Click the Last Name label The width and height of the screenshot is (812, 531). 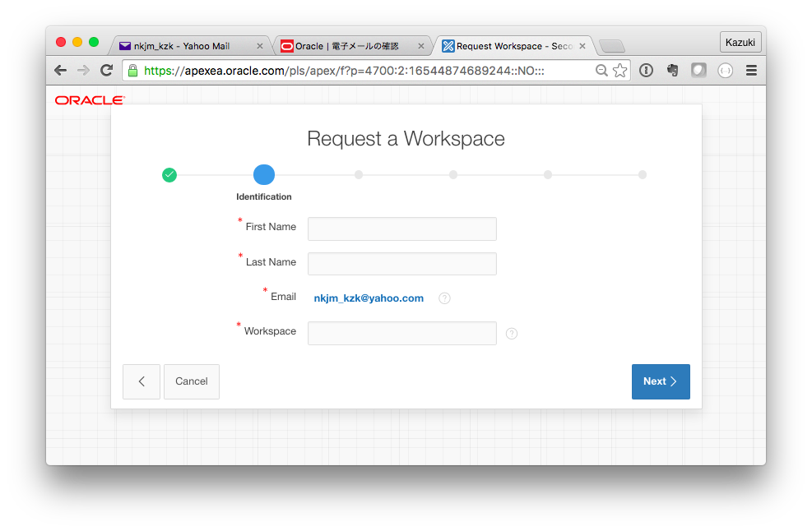271,262
